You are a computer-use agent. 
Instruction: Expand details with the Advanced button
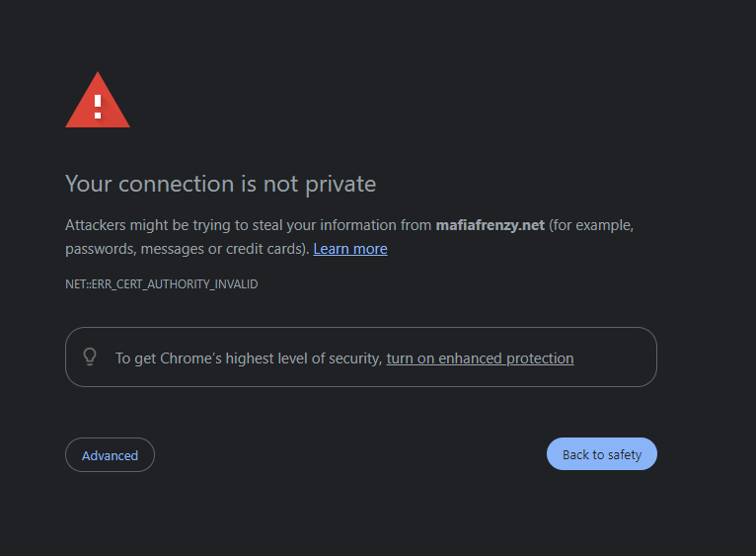point(110,454)
